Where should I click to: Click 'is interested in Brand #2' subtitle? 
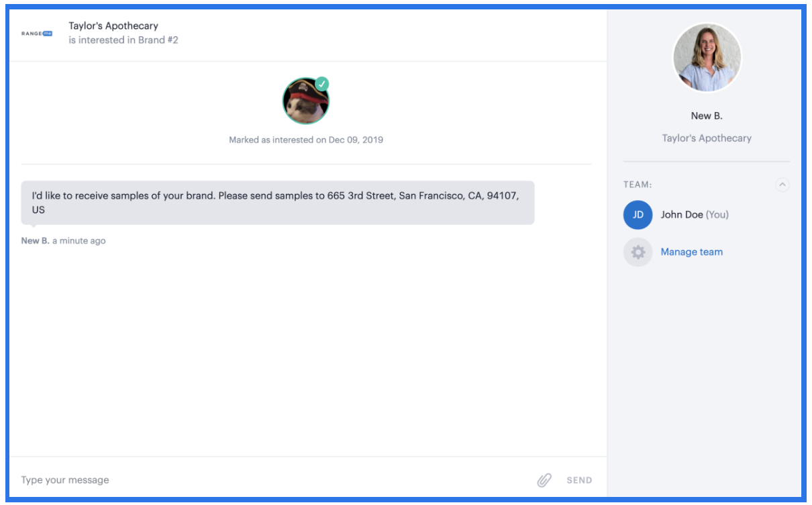(x=123, y=40)
